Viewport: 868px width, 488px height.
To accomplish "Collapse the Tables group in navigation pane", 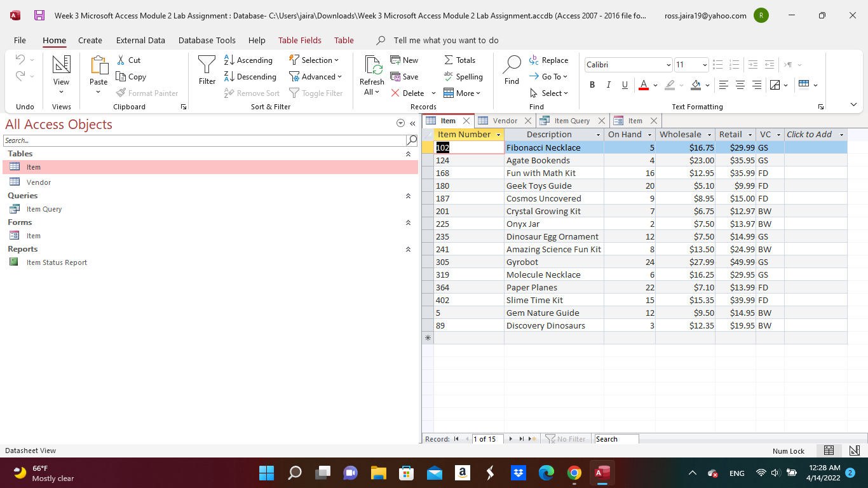I will pyautogui.click(x=408, y=154).
